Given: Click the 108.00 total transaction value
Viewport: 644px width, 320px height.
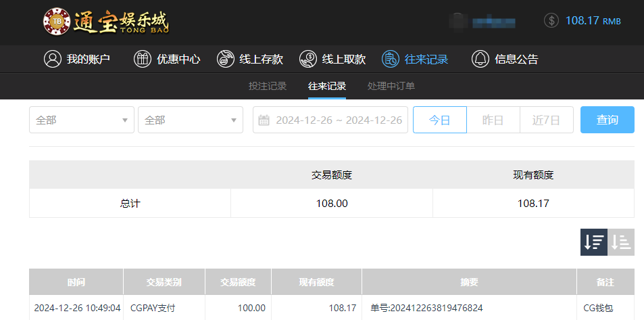Looking at the screenshot, I should tap(332, 203).
